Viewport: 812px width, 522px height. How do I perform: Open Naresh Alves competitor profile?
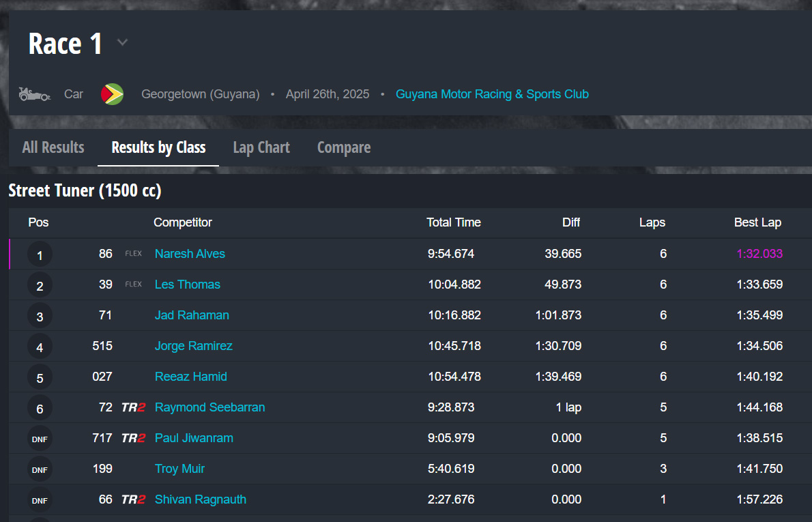click(x=190, y=254)
